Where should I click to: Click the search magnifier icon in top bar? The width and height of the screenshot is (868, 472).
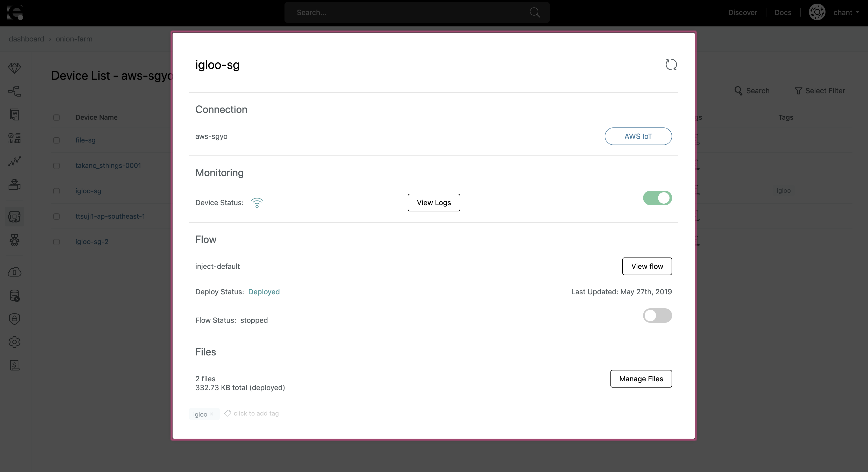535,12
